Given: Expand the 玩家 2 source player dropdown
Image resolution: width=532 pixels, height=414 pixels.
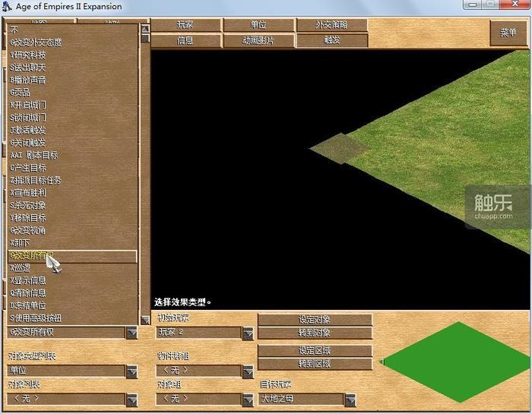Looking at the screenshot, I should pyautogui.click(x=248, y=333).
